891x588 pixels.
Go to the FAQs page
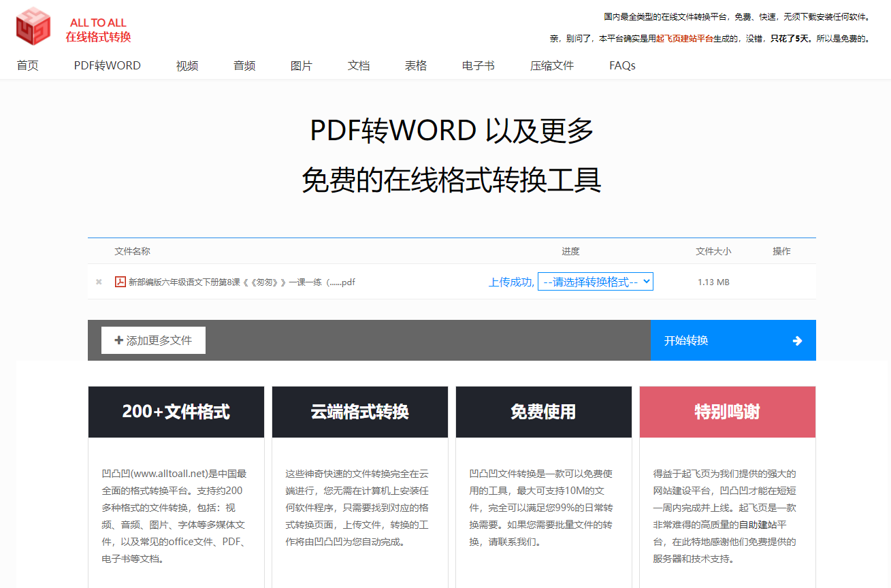pyautogui.click(x=621, y=65)
